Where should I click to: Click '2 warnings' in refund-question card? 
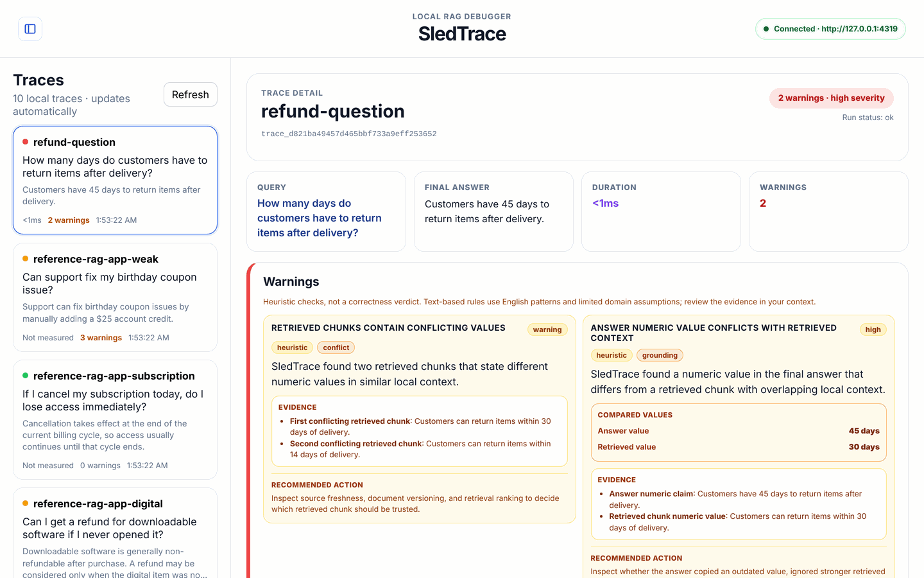(69, 220)
